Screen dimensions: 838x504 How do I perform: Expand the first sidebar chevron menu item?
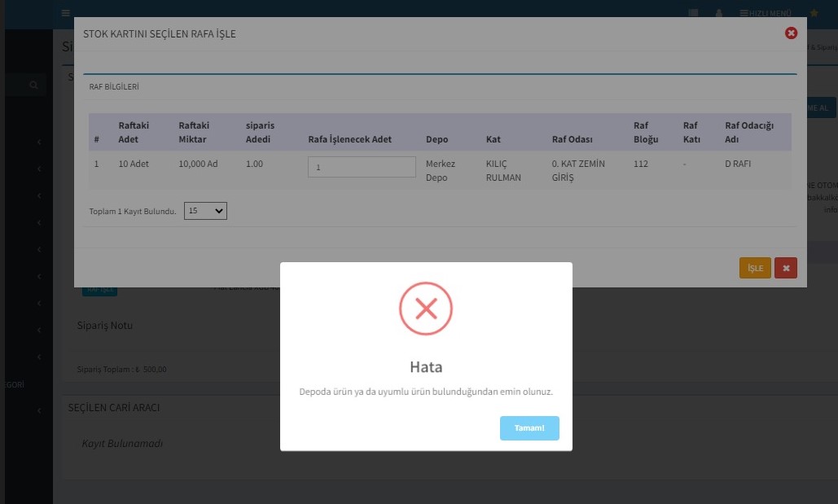point(39,143)
